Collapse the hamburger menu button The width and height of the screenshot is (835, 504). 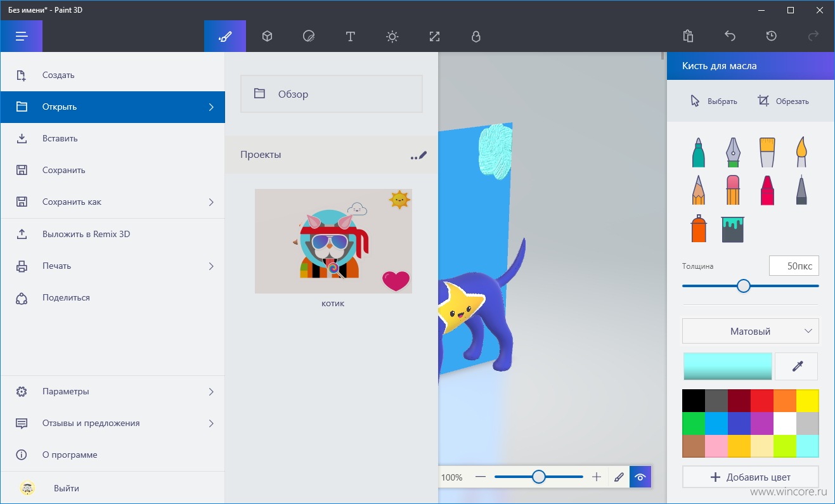tap(22, 36)
